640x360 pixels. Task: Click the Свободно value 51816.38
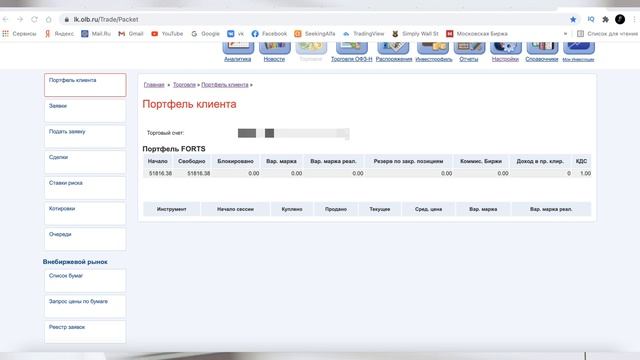pyautogui.click(x=199, y=173)
